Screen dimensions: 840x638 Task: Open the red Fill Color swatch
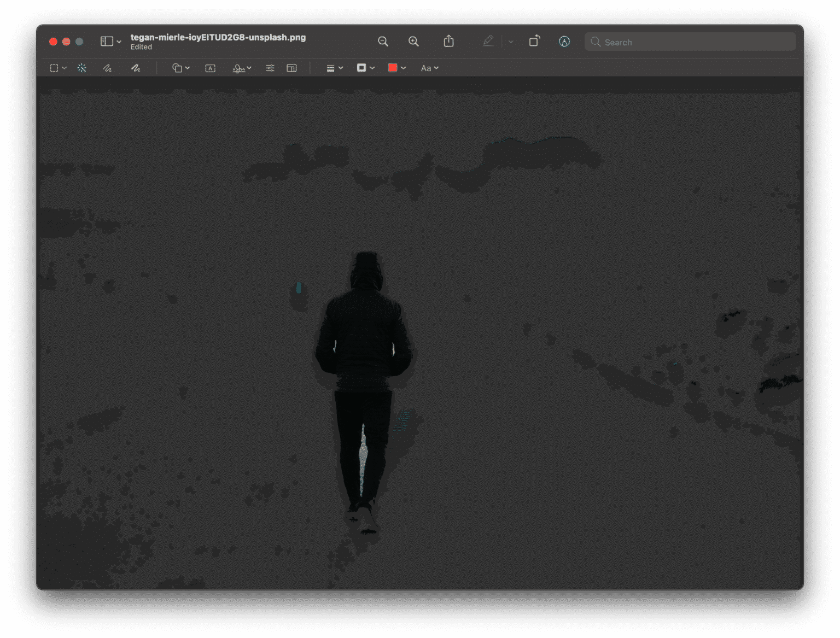click(x=393, y=68)
